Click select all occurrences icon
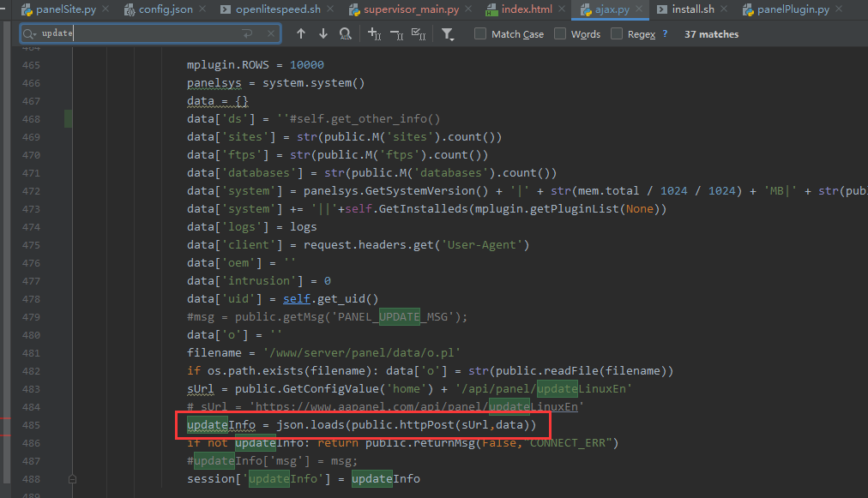868x498 pixels. (419, 34)
